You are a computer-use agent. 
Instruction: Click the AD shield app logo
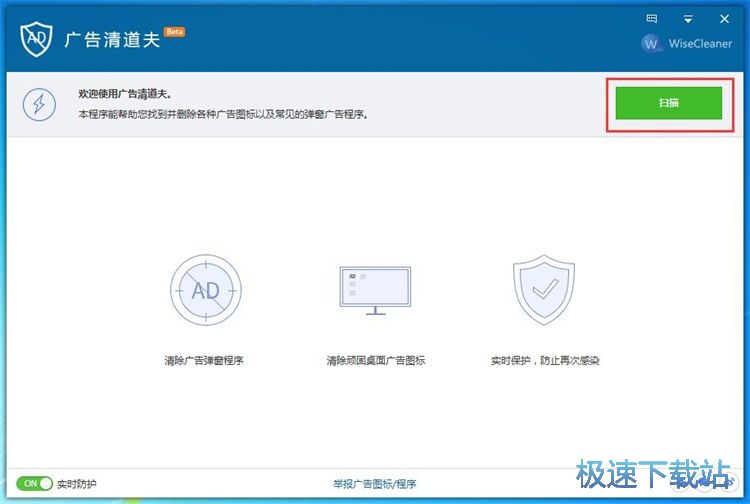point(36,37)
